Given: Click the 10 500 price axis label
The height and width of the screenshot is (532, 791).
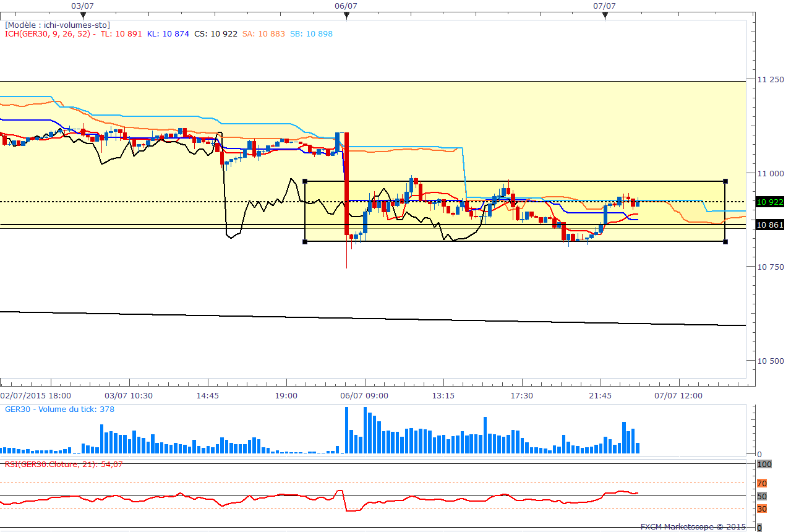Looking at the screenshot, I should 771,361.
